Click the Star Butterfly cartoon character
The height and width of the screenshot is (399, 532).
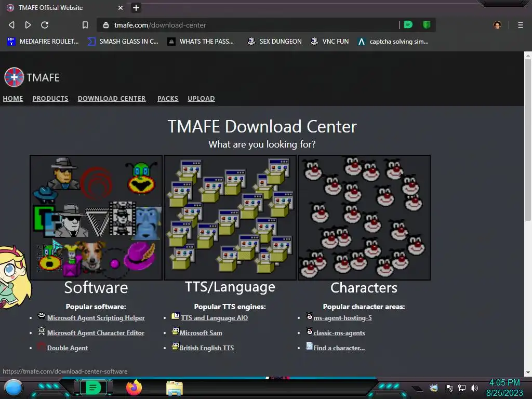15,277
